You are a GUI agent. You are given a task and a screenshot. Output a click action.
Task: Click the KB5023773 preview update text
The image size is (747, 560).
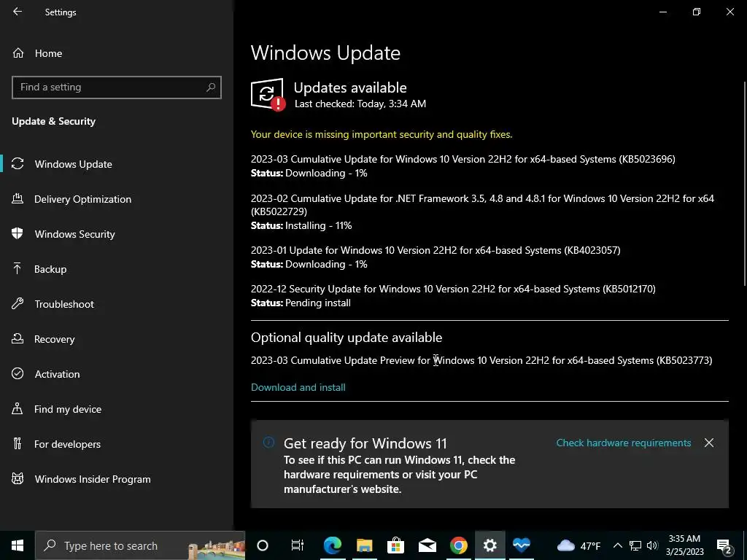tap(481, 360)
